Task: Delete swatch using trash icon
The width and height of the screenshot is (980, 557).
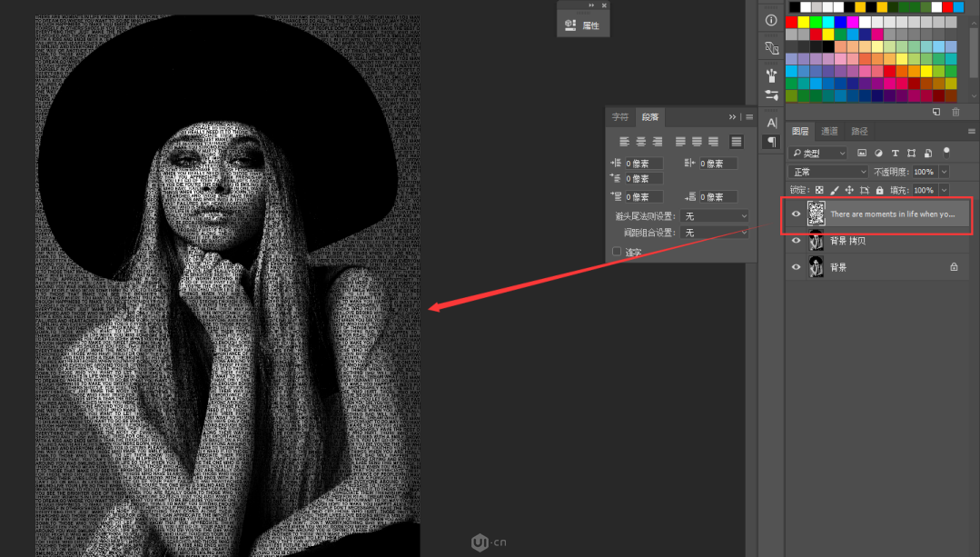Action: pyautogui.click(x=955, y=112)
